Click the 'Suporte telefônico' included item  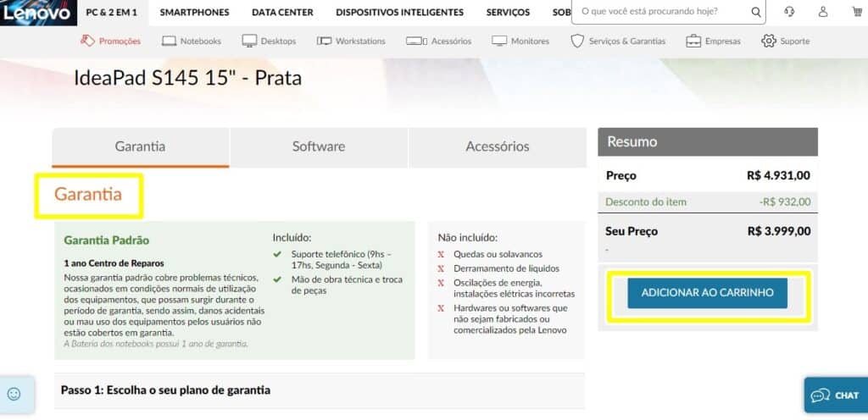point(342,259)
